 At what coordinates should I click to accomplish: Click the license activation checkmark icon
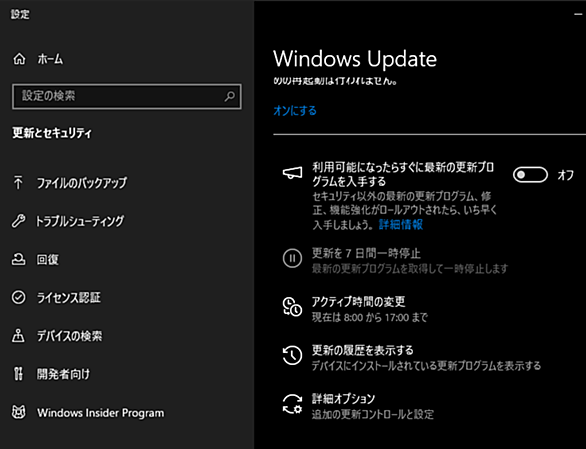tap(18, 298)
